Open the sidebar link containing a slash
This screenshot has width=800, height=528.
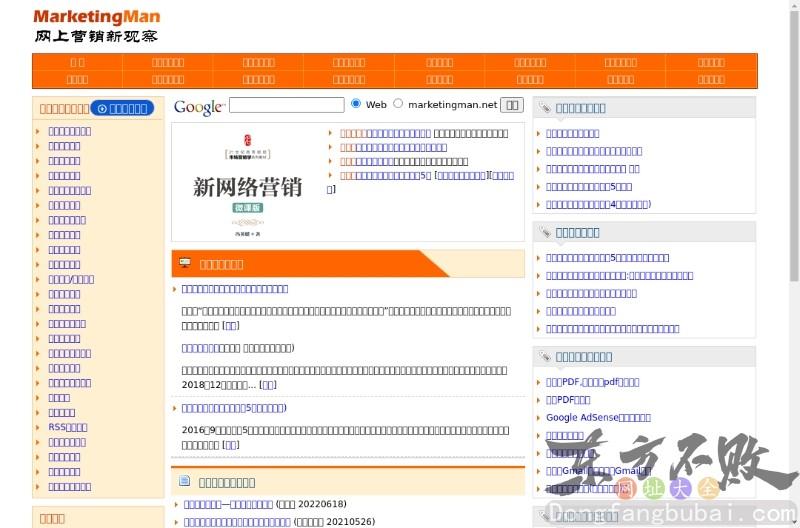(x=71, y=279)
